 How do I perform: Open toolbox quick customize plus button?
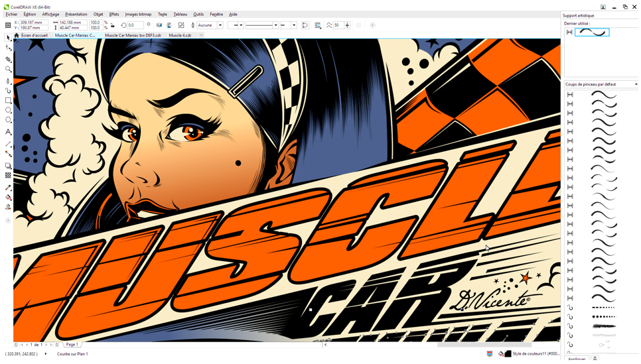pyautogui.click(x=8, y=221)
